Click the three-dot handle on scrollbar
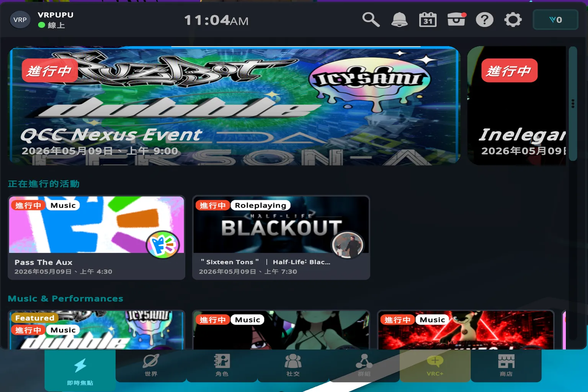Viewport: 588px width, 392px height. click(x=573, y=104)
